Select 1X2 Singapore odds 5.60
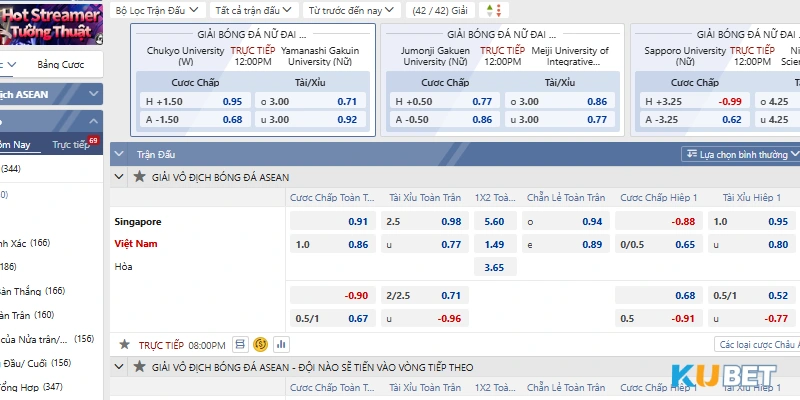The image size is (800, 400). tap(495, 221)
